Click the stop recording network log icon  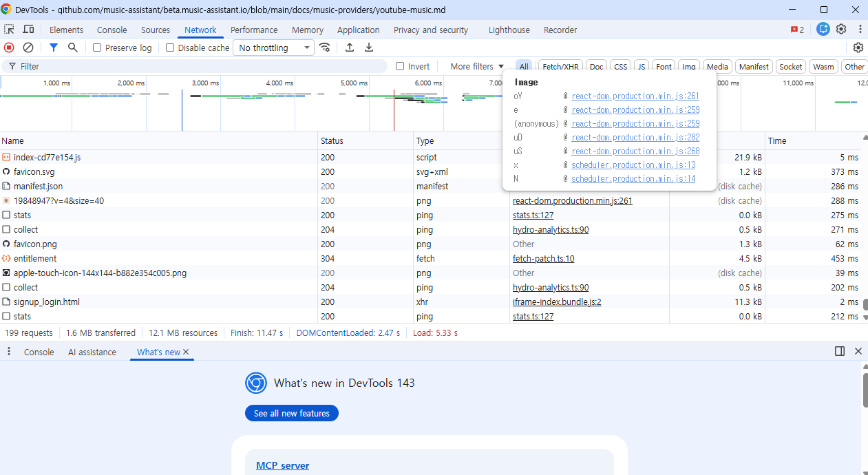tap(9, 47)
